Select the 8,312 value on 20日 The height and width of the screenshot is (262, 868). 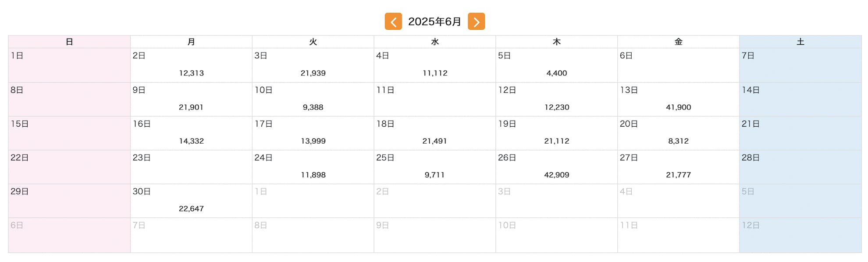pyautogui.click(x=678, y=141)
